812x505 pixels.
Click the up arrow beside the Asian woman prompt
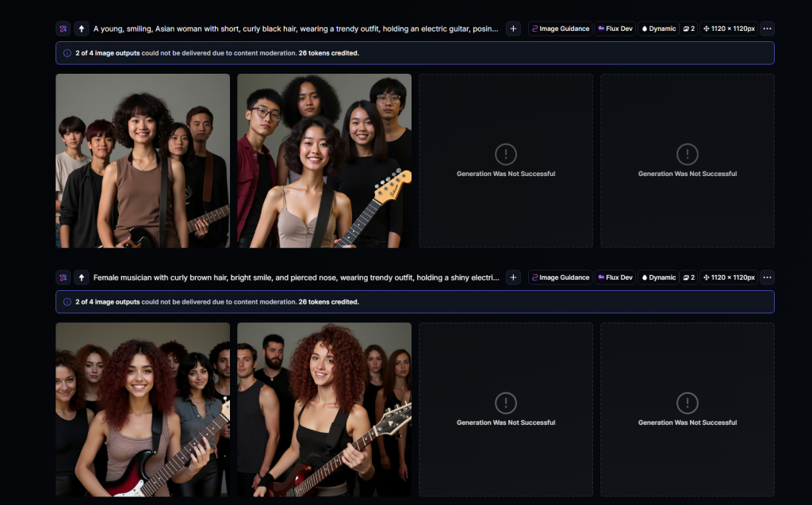pyautogui.click(x=82, y=29)
